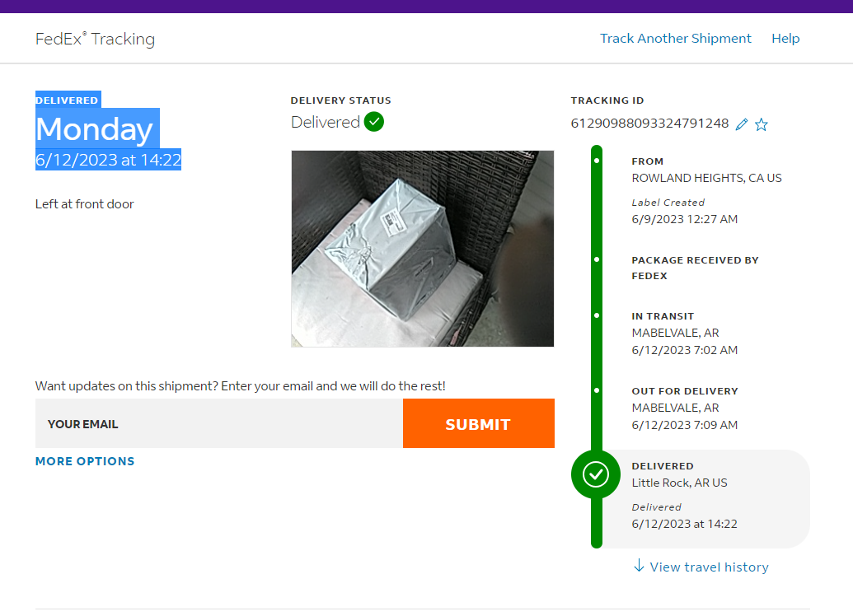Select the Out for Delivery timeline dot
The height and width of the screenshot is (616, 853).
(x=597, y=391)
